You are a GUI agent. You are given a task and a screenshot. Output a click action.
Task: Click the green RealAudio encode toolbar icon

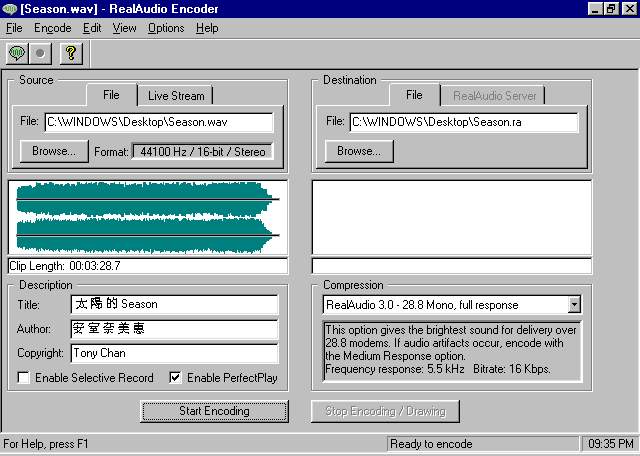click(x=17, y=53)
